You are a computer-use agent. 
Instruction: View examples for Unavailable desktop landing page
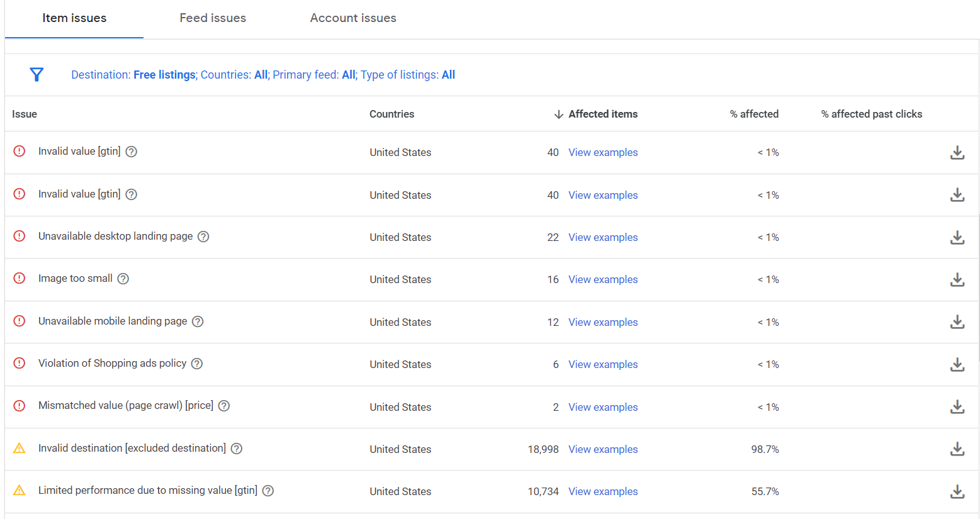point(603,237)
